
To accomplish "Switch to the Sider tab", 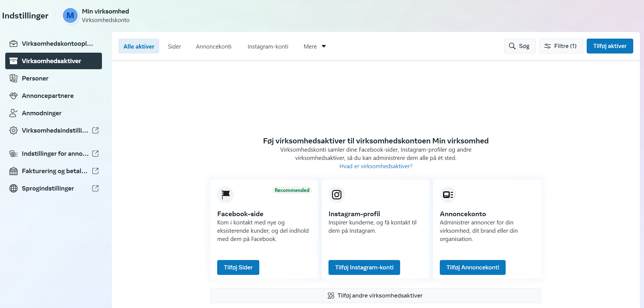I will click(174, 46).
